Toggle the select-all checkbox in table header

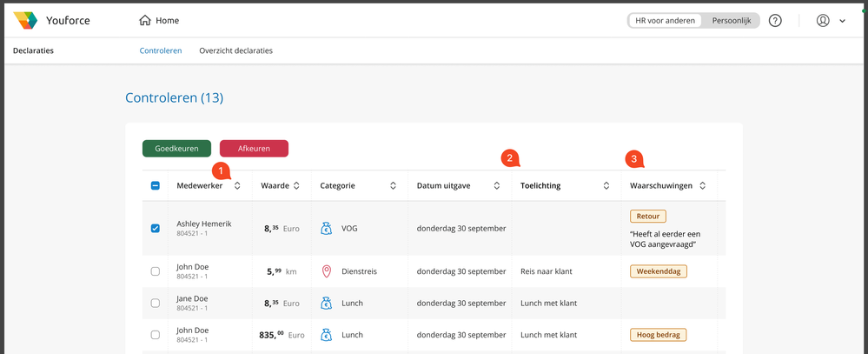tap(156, 185)
